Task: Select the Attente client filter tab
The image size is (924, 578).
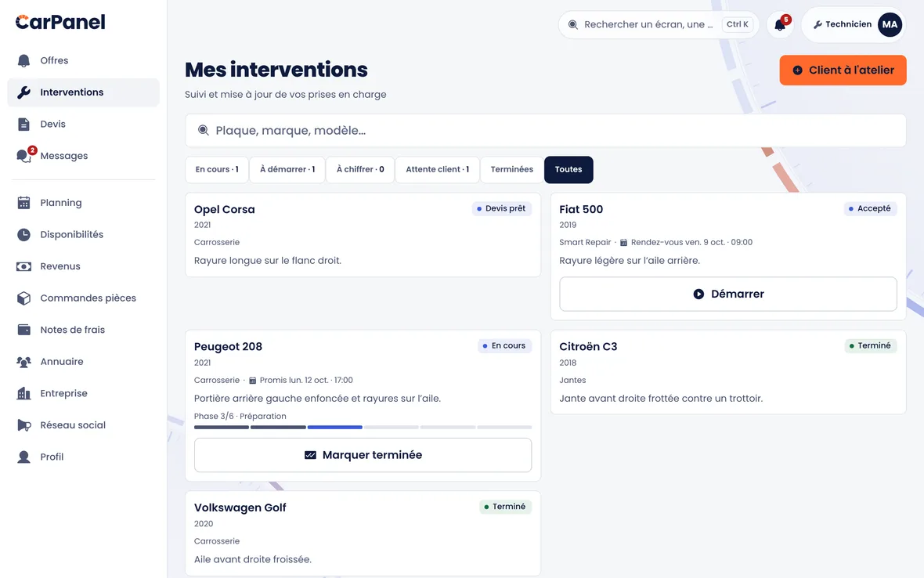Action: click(x=437, y=170)
